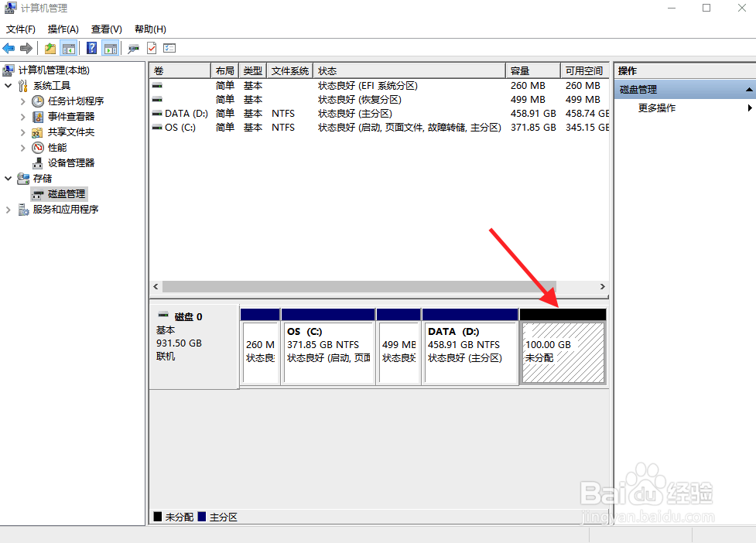Image resolution: width=756 pixels, height=543 pixels.
Task: Sort by the 类型 column header
Action: pyautogui.click(x=252, y=71)
